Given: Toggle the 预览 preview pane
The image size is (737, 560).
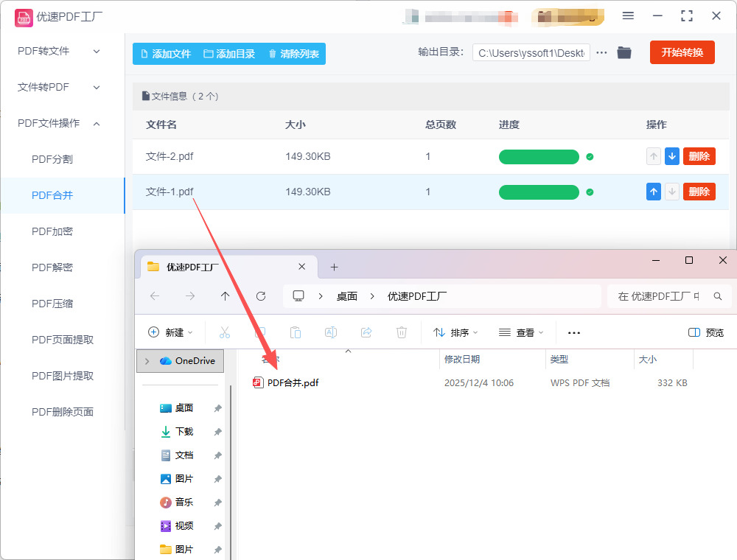Looking at the screenshot, I should pos(705,332).
